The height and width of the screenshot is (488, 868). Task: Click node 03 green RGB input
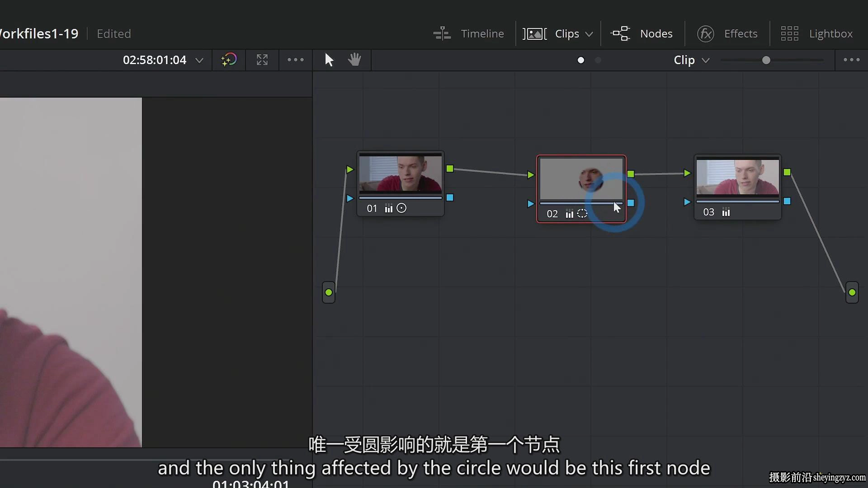pyautogui.click(x=687, y=173)
